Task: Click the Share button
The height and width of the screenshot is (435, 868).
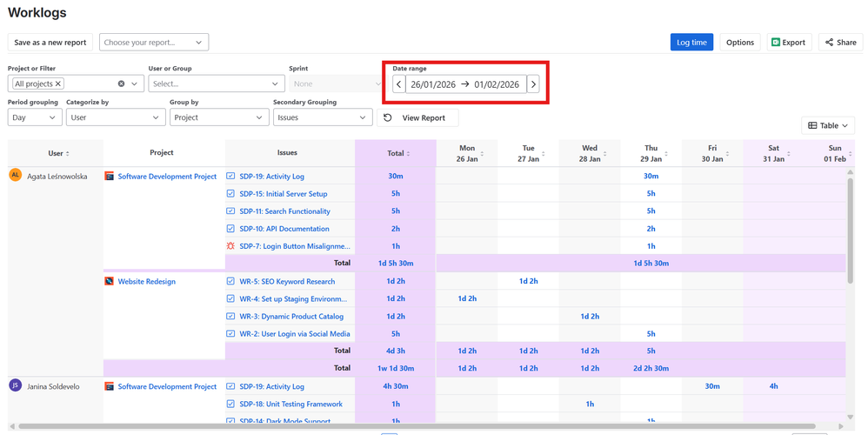Action: point(840,43)
